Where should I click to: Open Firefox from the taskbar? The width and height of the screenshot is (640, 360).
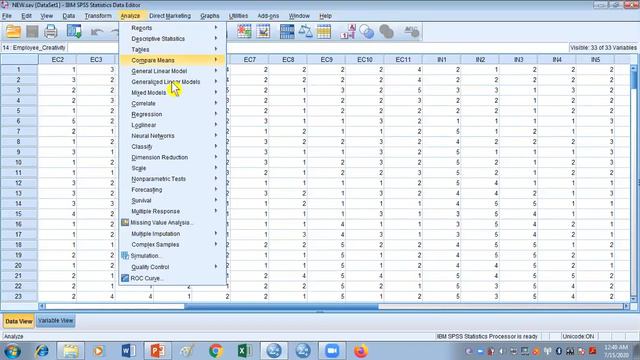(x=361, y=351)
